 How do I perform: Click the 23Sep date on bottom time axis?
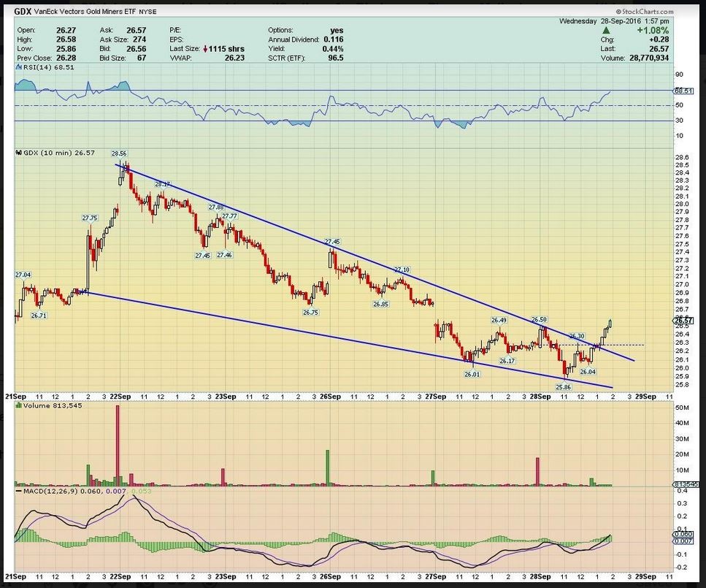(224, 576)
